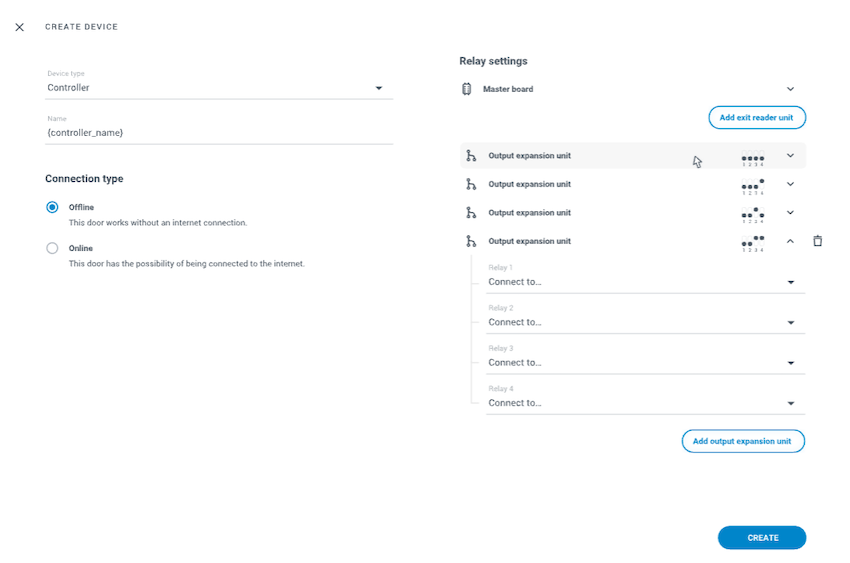This screenshot has height=563, width=850.
Task: Open Relay 1 Connect to dropdown
Action: 646,282
